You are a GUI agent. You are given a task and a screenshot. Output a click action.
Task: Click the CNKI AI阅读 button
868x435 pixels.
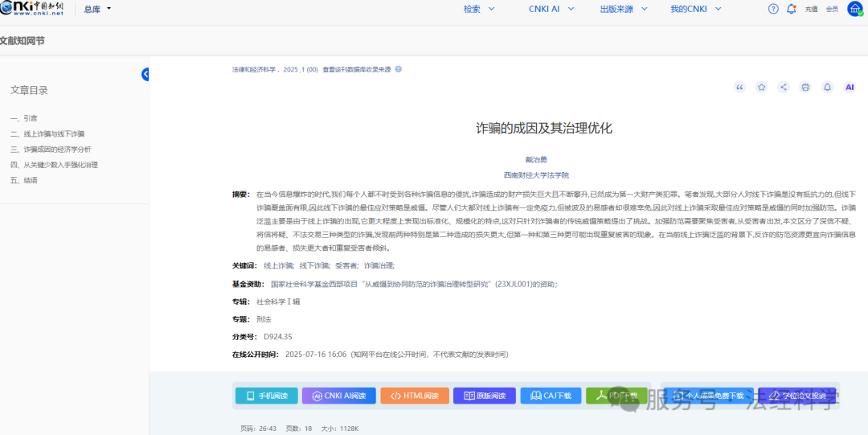tap(339, 396)
